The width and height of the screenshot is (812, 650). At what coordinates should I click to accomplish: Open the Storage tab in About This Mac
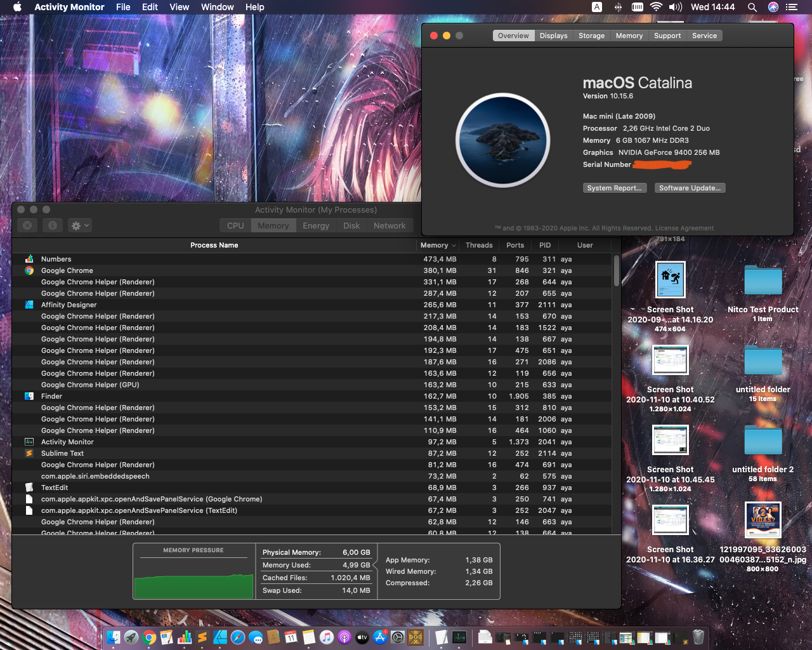(x=591, y=36)
